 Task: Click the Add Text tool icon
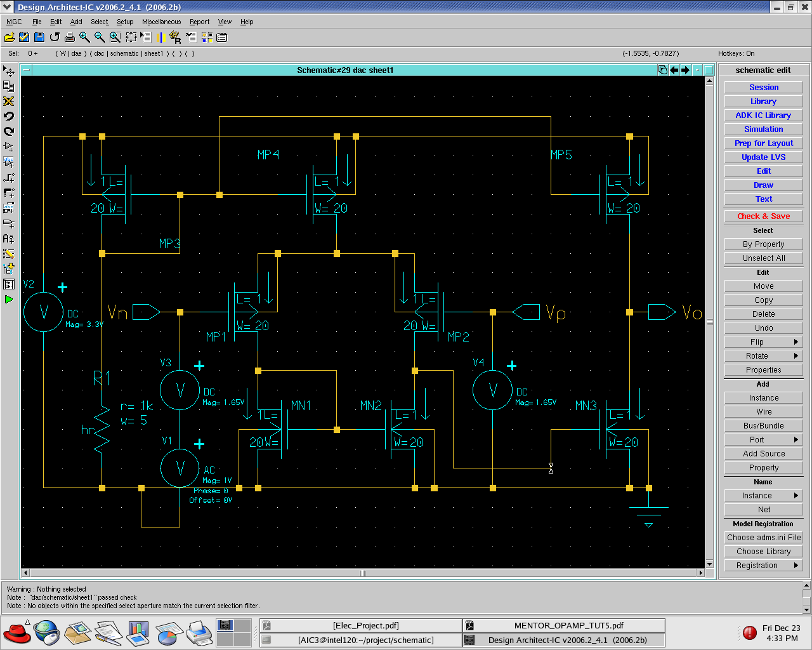(x=9, y=238)
